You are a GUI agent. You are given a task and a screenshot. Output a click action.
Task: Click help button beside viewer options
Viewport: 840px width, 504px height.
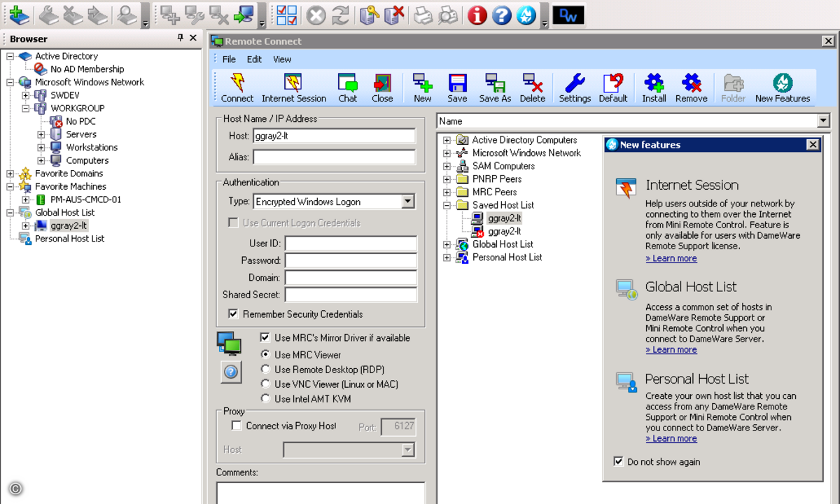[231, 372]
